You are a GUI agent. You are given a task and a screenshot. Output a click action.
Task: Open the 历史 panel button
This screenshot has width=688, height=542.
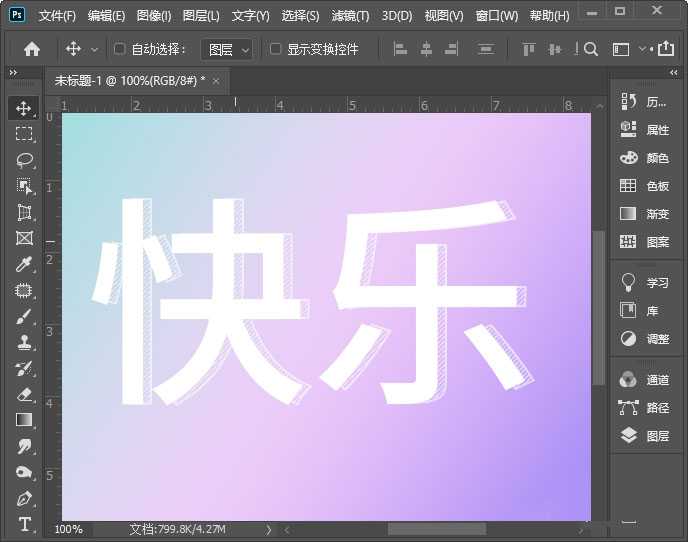coord(645,102)
